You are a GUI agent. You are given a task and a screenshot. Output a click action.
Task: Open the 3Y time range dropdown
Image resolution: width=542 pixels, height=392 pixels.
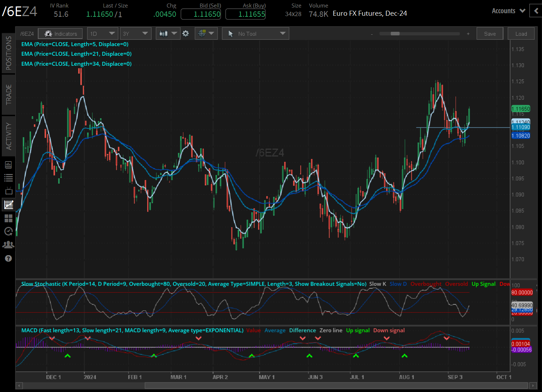135,34
